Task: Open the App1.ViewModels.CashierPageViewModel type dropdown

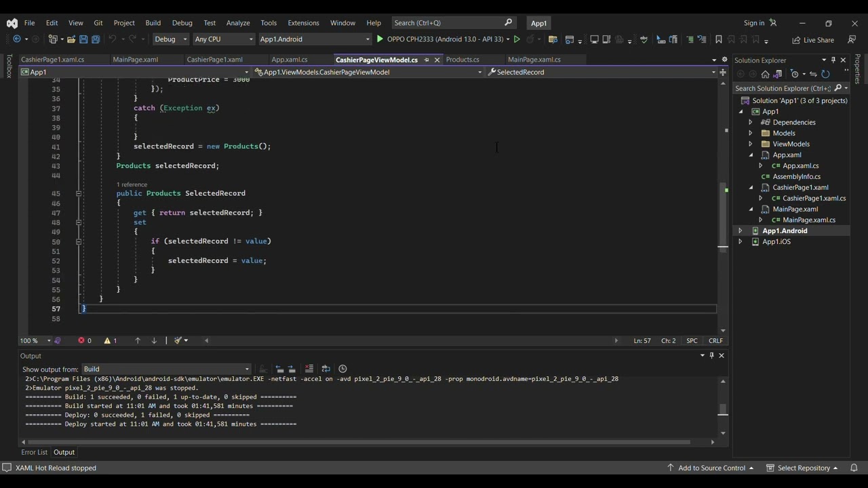Action: point(368,72)
